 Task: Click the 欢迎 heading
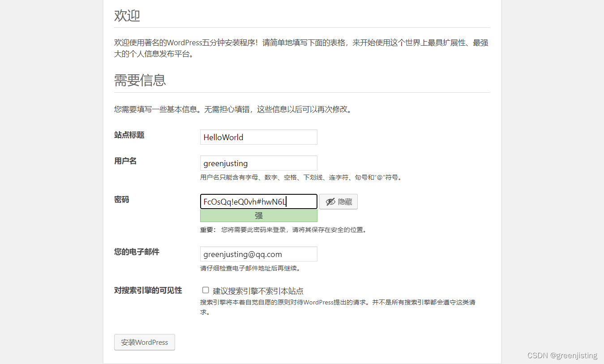pos(127,16)
